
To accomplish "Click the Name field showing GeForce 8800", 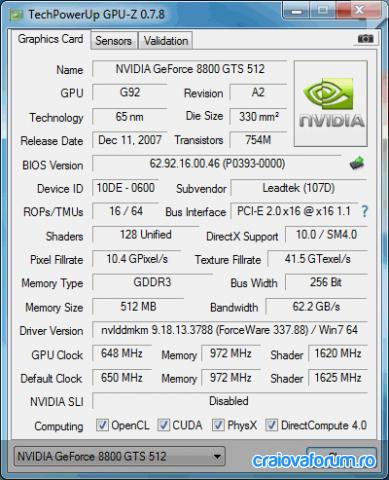I will click(x=189, y=69).
